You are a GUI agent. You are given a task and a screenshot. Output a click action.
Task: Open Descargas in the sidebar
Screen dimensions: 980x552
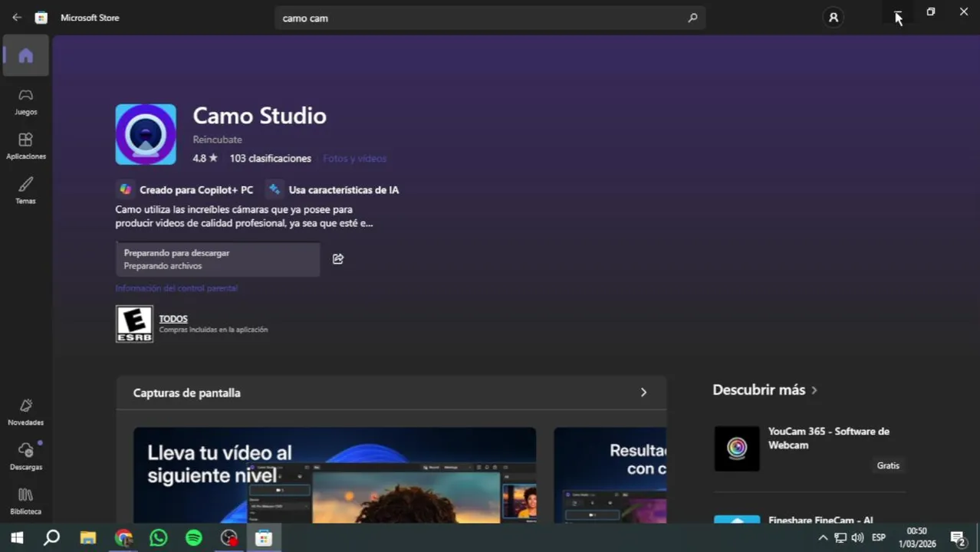pos(26,456)
